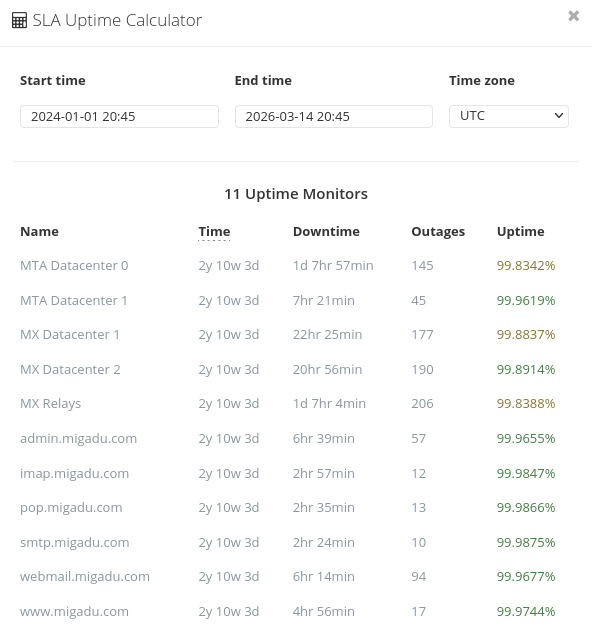Click downtime value 4hr 56min
The image size is (592, 636).
(x=324, y=611)
